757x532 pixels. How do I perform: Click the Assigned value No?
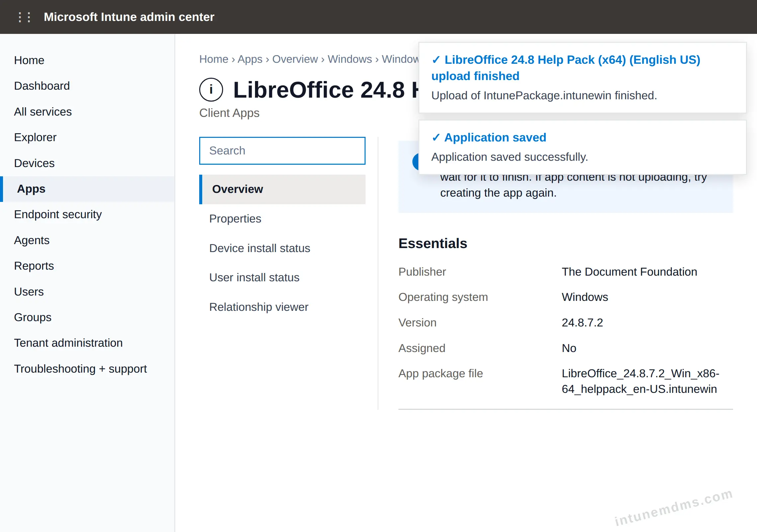pos(569,348)
